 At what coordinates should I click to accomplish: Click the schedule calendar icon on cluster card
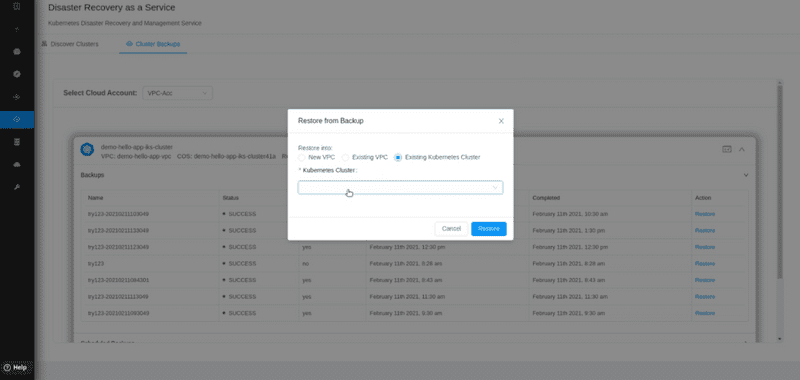pyautogui.click(x=727, y=149)
